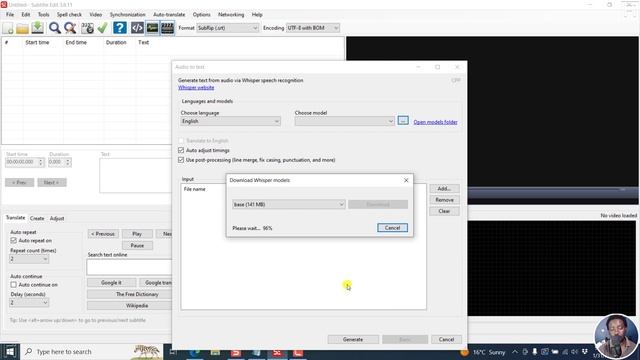Toggle source view with the code icon
Screen dimensions: 640x360
coord(137,28)
